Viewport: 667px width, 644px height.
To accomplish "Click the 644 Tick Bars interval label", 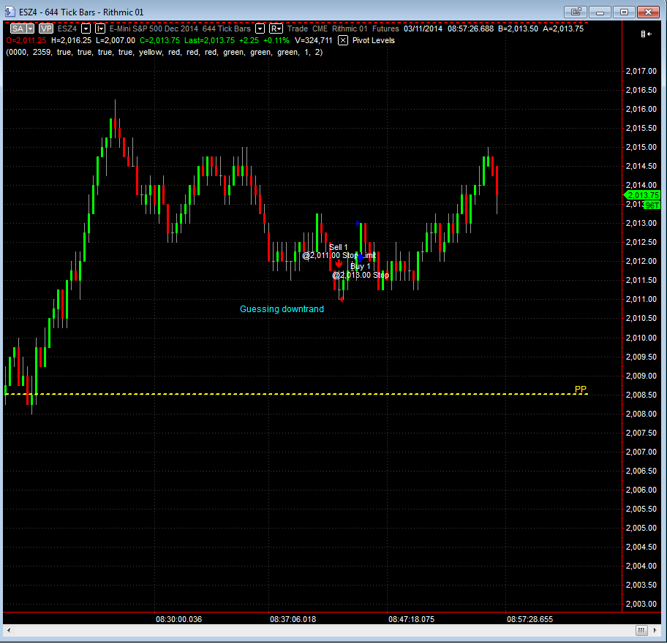I will pos(226,29).
